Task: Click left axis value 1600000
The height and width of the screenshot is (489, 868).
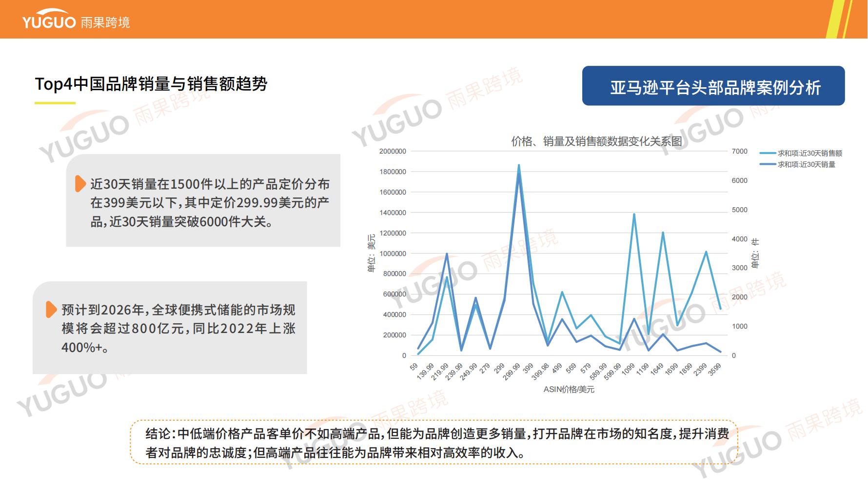Action: tap(393, 192)
